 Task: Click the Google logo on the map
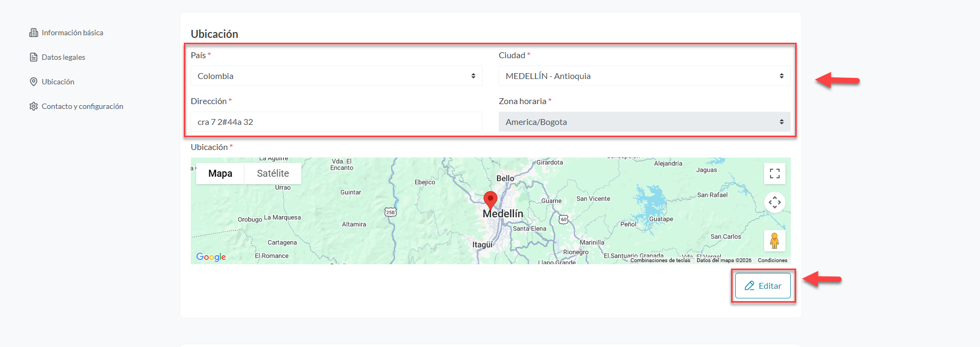click(211, 257)
